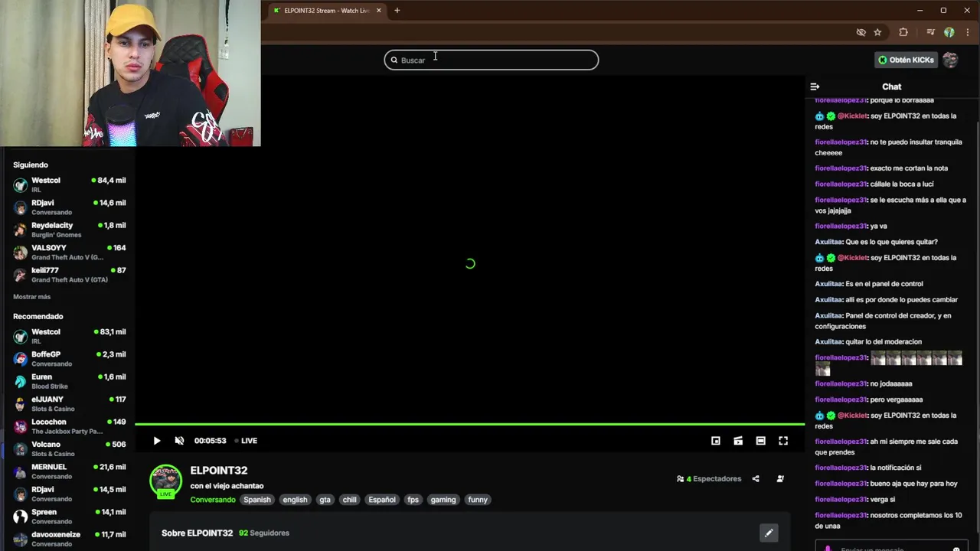Viewport: 980px width, 551px height.
Task: Click the ELPOINT32 channel name heading
Action: pos(219,471)
